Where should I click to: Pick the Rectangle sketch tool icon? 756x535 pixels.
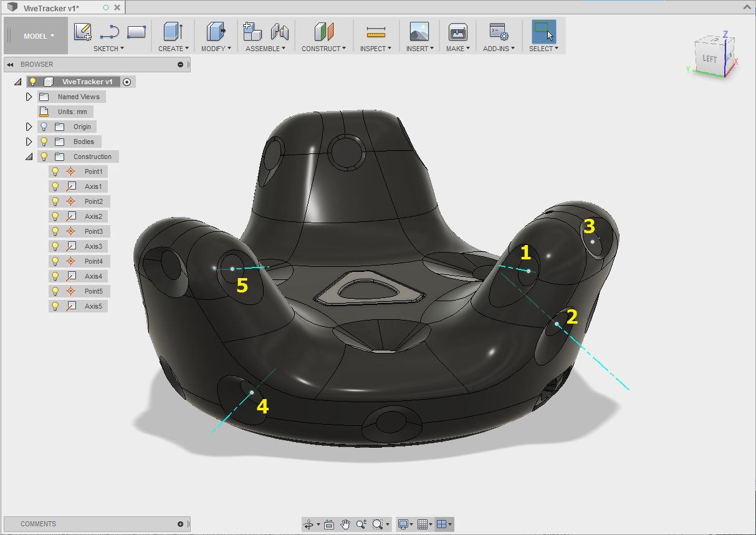coord(136,31)
